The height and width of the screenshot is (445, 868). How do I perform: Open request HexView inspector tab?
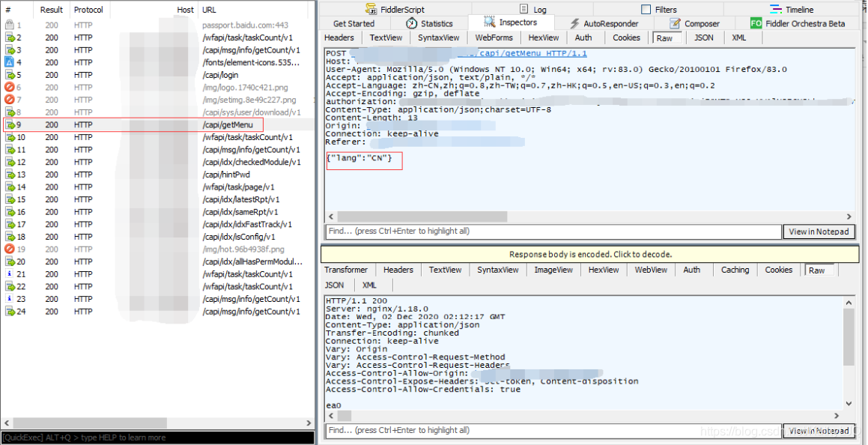[544, 37]
